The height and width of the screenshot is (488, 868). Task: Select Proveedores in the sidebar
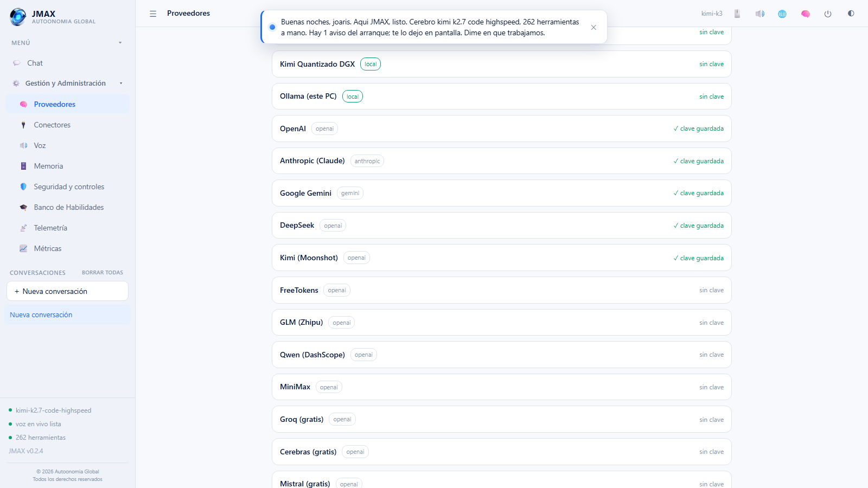coord(67,104)
